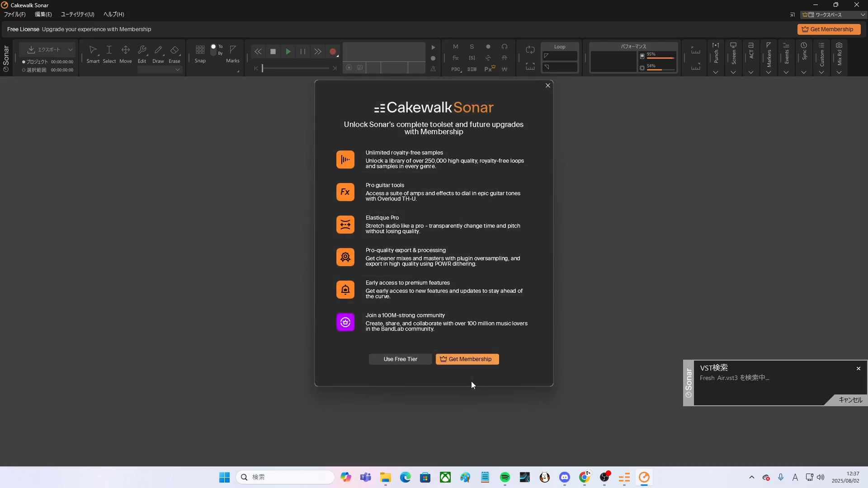
Task: Click Get Membership in the top banner
Action: 829,29
